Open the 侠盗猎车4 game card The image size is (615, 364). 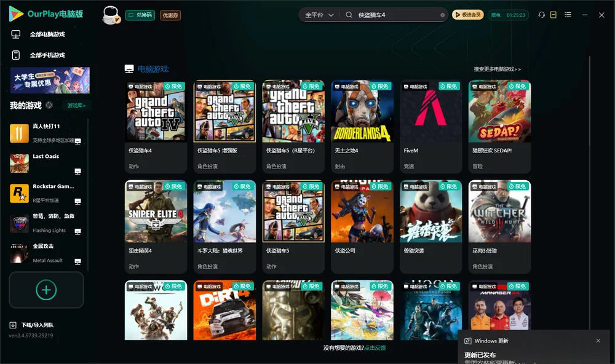coord(156,127)
